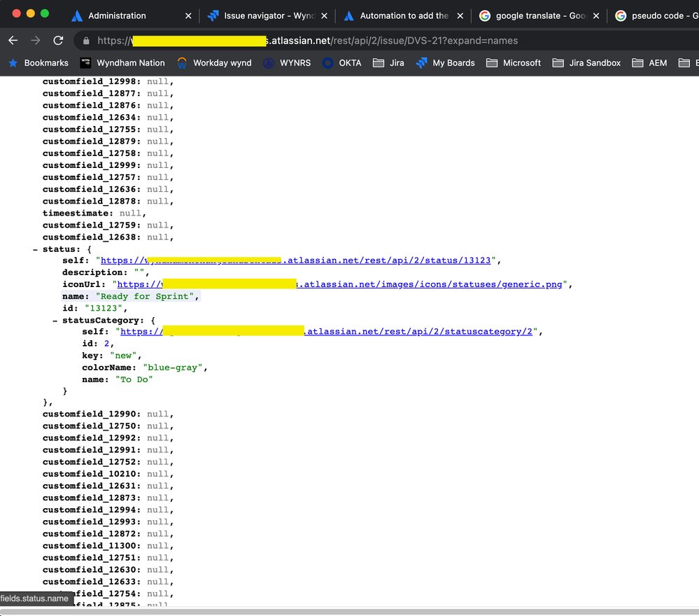Screen dimensions: 699x616
Task: Close the Administration tab
Action: [x=188, y=15]
